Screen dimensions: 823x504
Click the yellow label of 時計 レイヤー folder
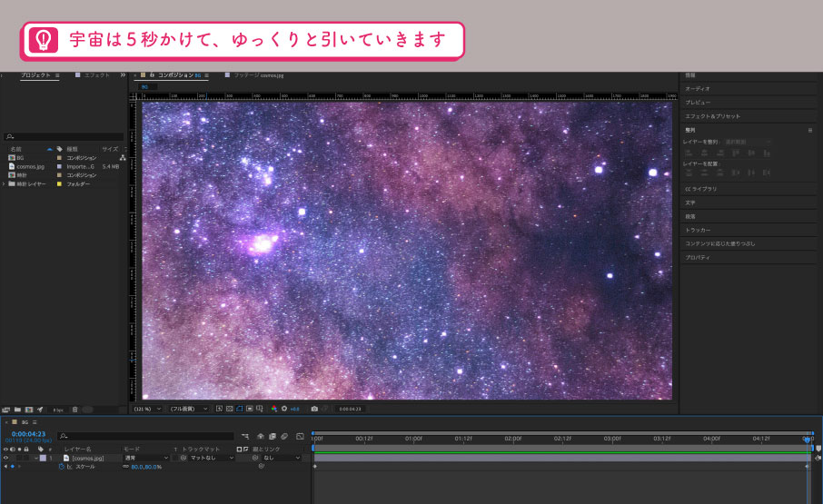coord(59,184)
